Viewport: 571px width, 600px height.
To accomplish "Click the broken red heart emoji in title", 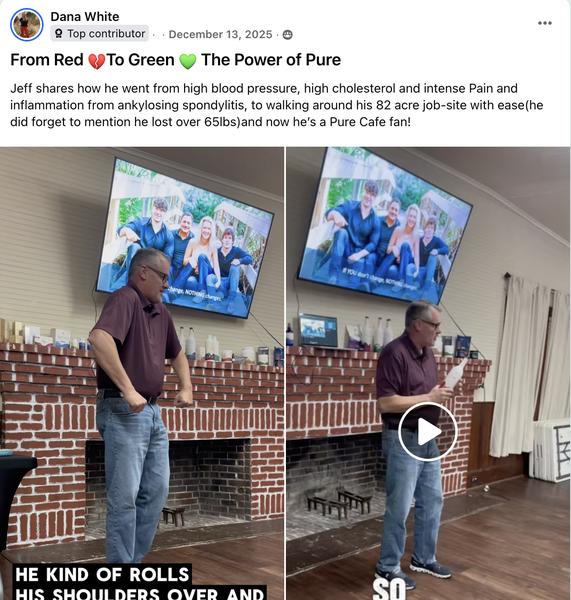I will [x=96, y=61].
